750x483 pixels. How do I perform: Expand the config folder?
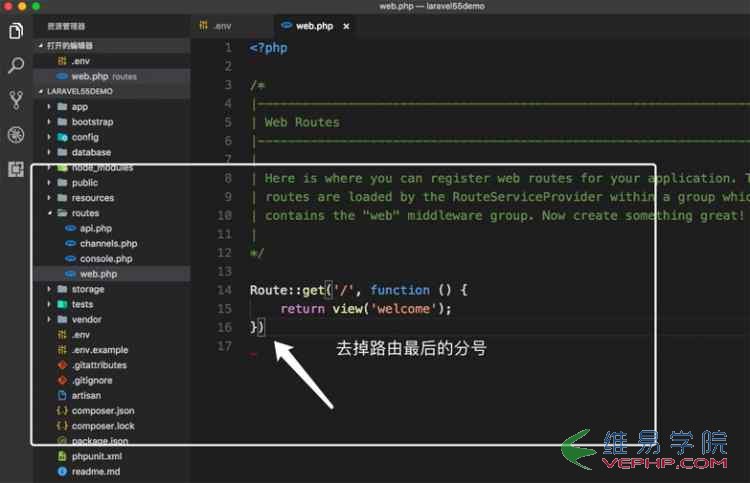tap(49, 137)
